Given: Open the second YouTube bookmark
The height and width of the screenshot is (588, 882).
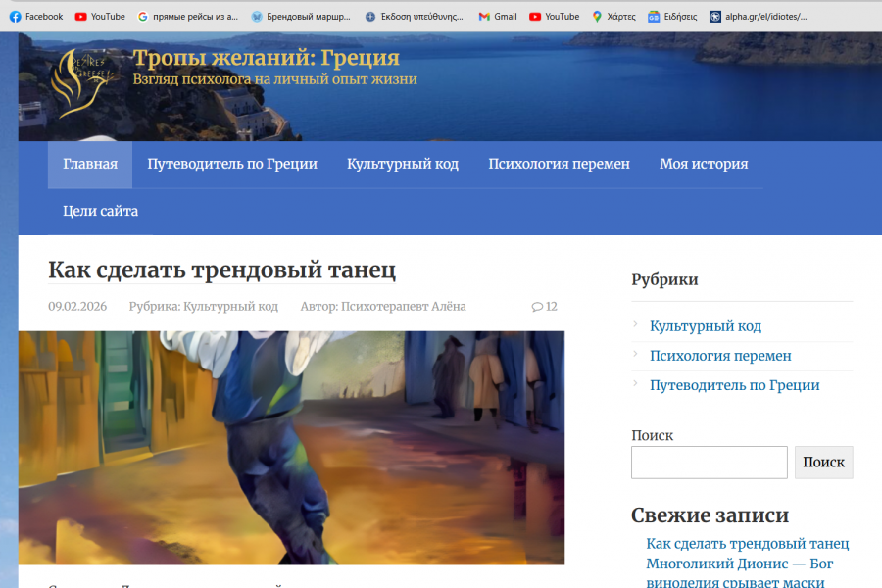Looking at the screenshot, I should point(554,17).
